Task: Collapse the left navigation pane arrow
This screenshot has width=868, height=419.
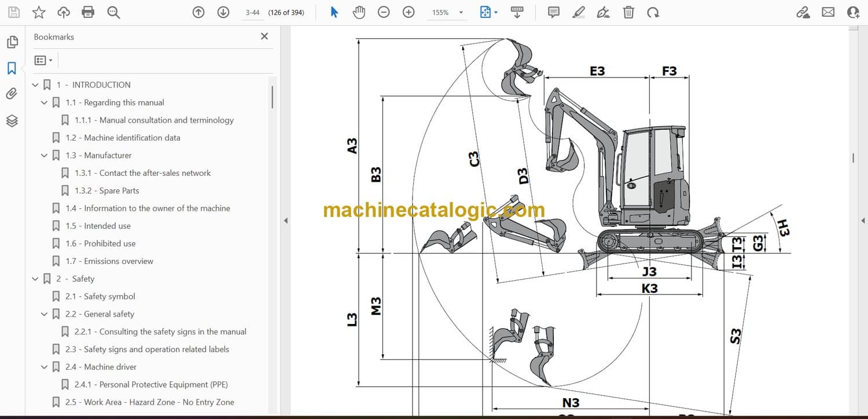Action: click(x=285, y=220)
